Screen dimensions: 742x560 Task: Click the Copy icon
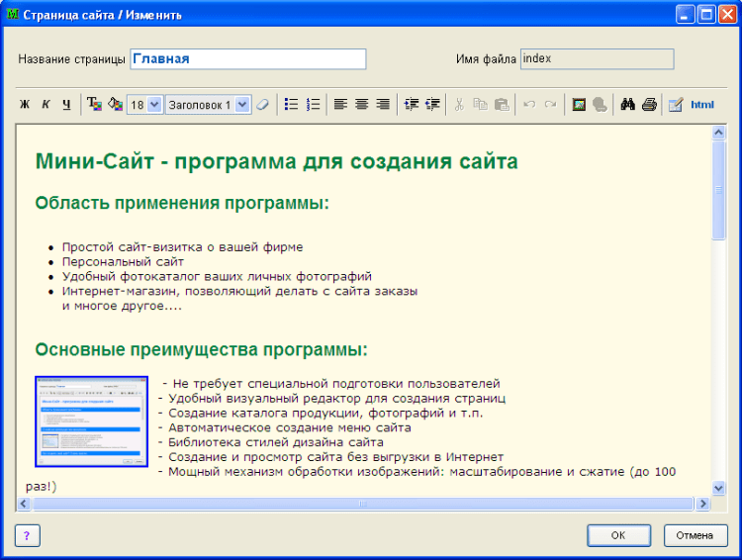[480, 104]
